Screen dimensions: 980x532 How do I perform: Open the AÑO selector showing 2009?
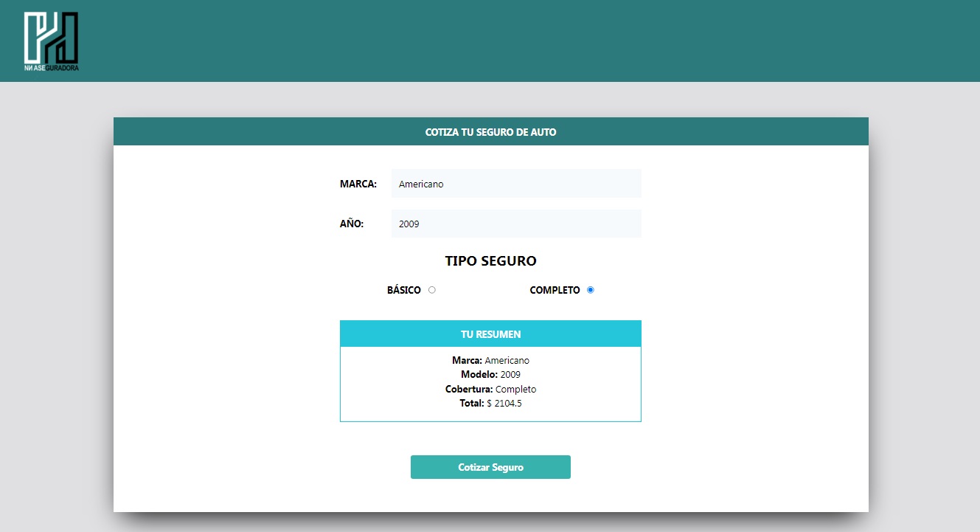coord(515,223)
